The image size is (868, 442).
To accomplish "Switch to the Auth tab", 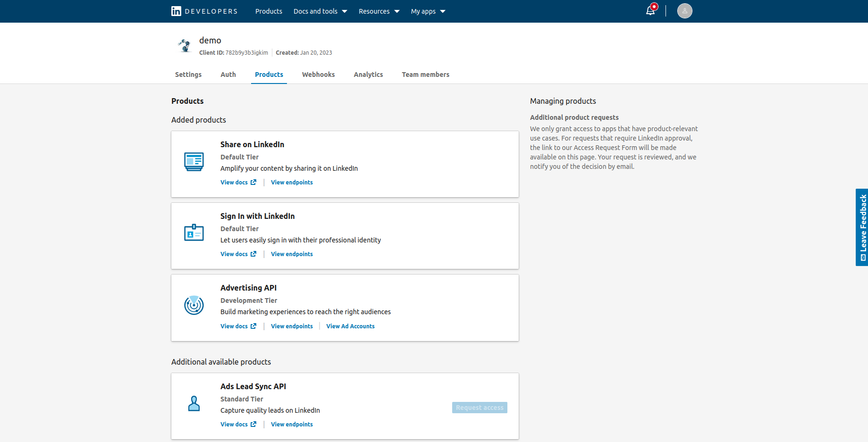I will tap(228, 75).
